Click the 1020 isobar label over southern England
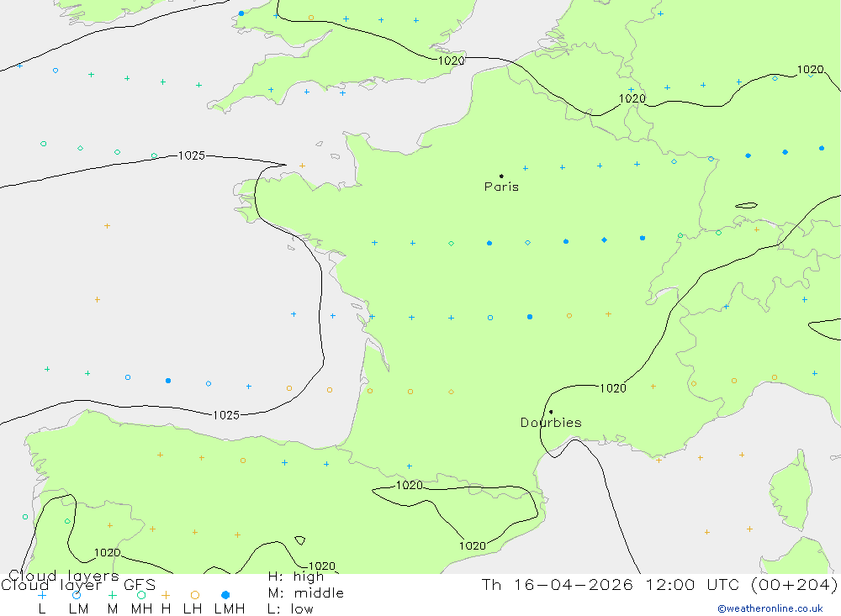 pos(451,61)
